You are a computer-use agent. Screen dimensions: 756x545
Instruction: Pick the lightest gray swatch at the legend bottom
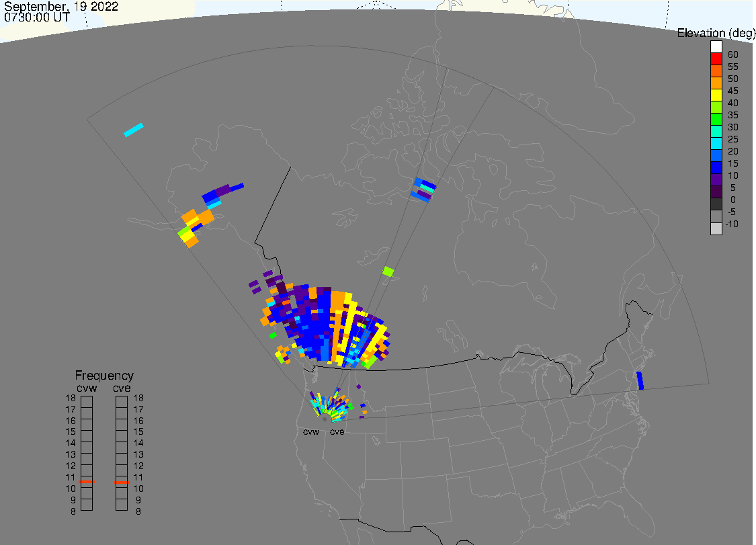(716, 228)
